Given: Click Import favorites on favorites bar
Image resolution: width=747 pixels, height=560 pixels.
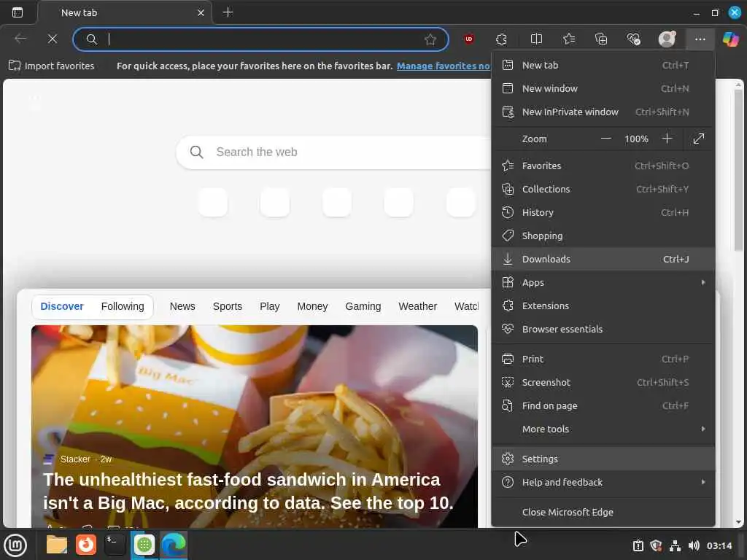Looking at the screenshot, I should (52, 66).
